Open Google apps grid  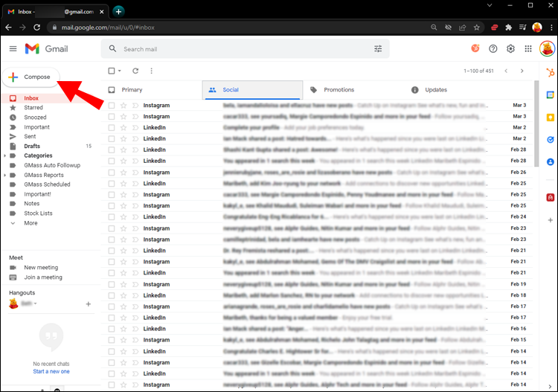[528, 49]
